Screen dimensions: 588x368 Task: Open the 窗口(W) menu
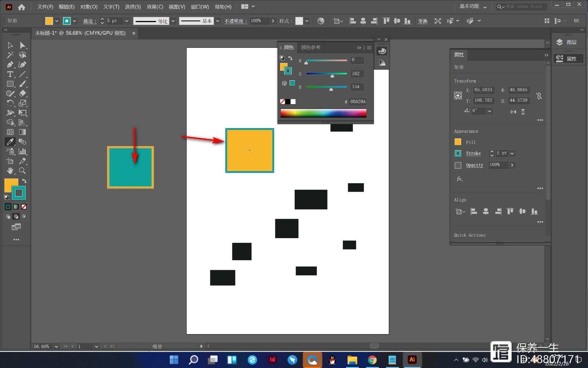click(x=200, y=7)
